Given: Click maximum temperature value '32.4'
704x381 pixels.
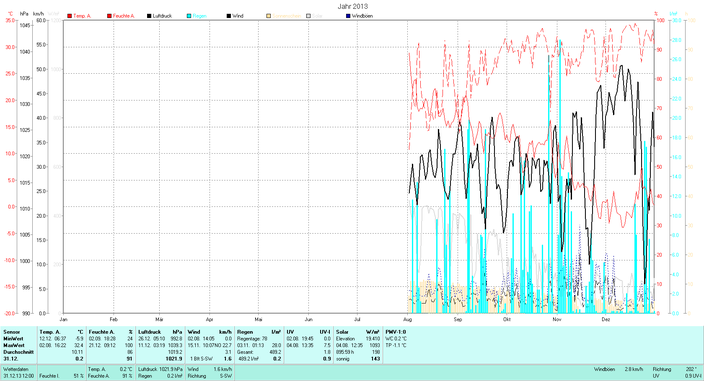Looking at the screenshot, I should (x=79, y=346).
